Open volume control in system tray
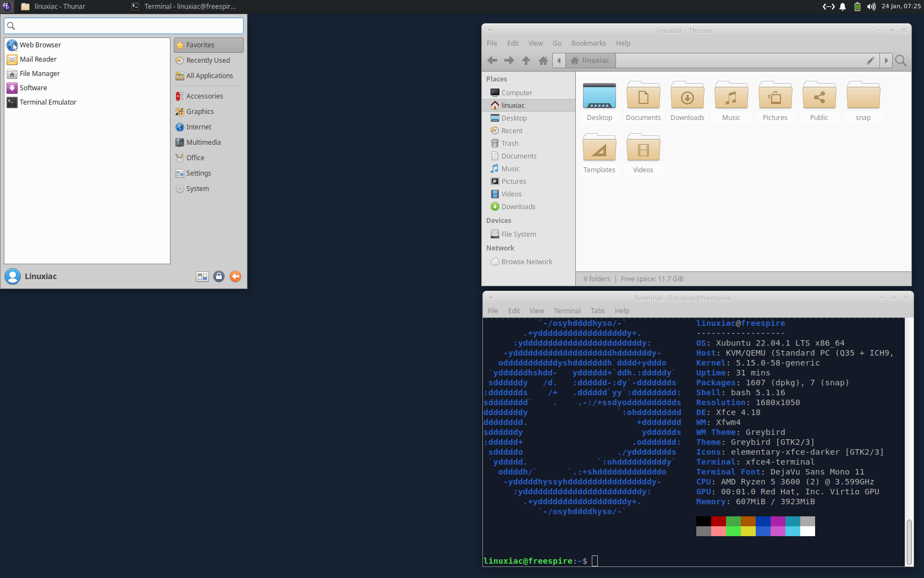Image resolution: width=924 pixels, height=578 pixels. point(871,7)
